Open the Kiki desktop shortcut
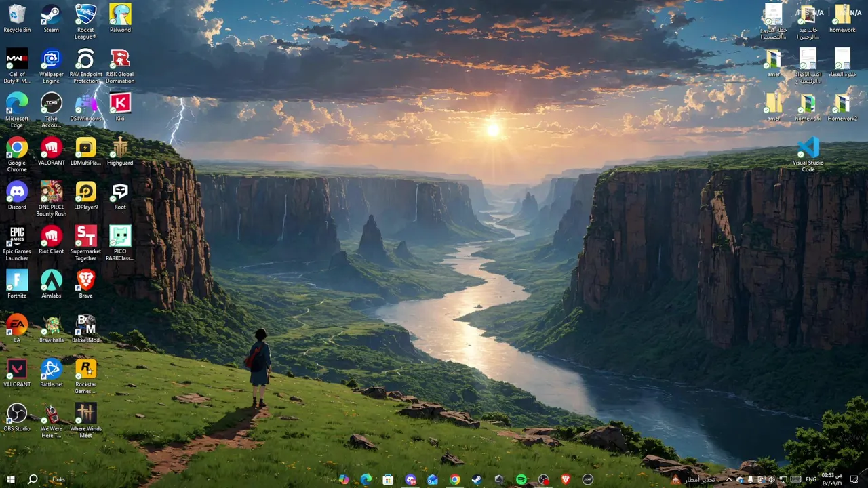The image size is (868, 488). tap(120, 108)
